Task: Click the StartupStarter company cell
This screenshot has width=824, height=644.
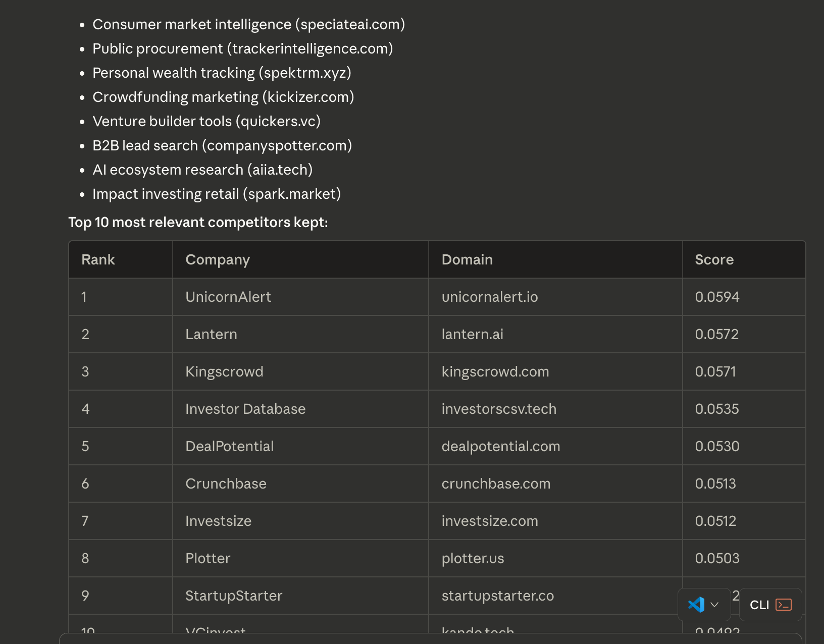Action: pos(234,596)
